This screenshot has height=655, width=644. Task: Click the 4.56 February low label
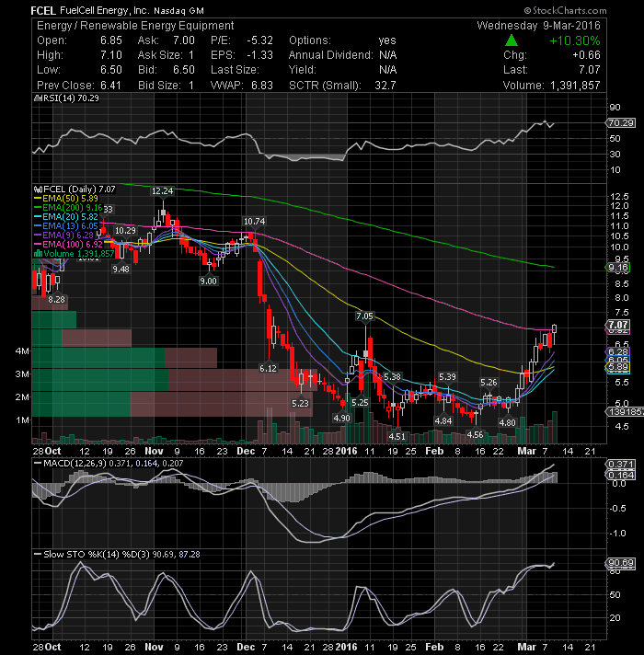tap(476, 435)
